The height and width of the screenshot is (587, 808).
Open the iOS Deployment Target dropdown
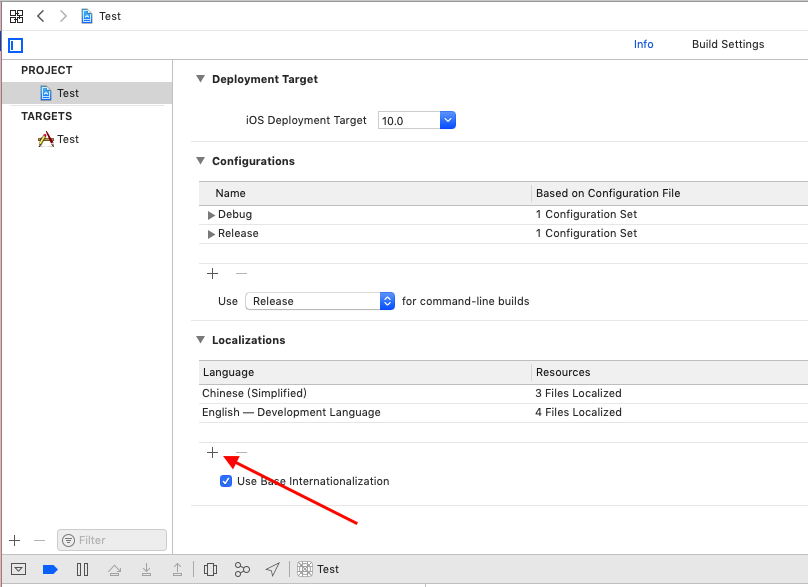pyautogui.click(x=448, y=120)
